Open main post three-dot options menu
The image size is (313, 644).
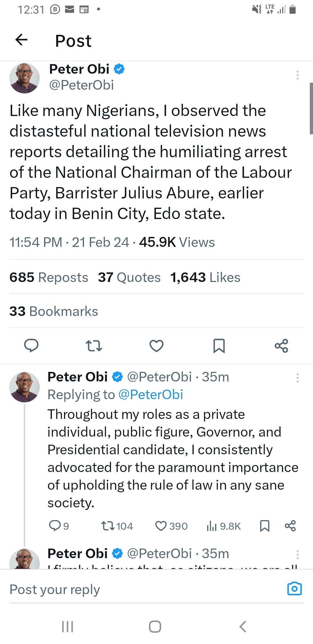tap(297, 75)
